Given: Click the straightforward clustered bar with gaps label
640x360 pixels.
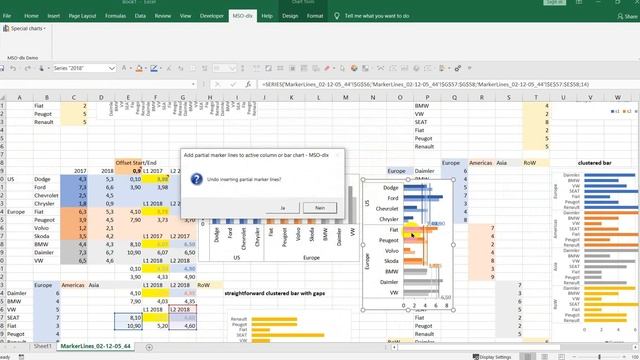Looking at the screenshot, I should (x=275, y=293).
